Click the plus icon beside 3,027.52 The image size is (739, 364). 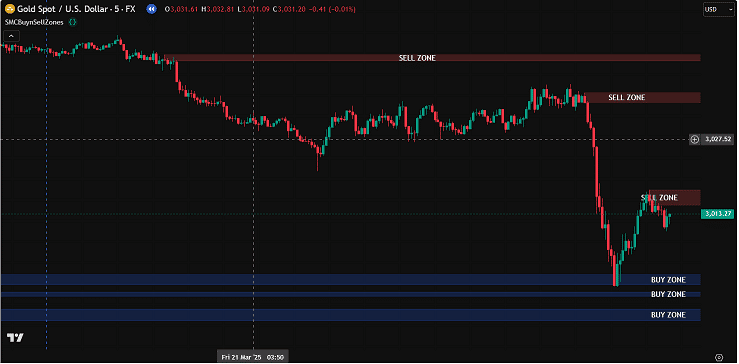pos(694,139)
